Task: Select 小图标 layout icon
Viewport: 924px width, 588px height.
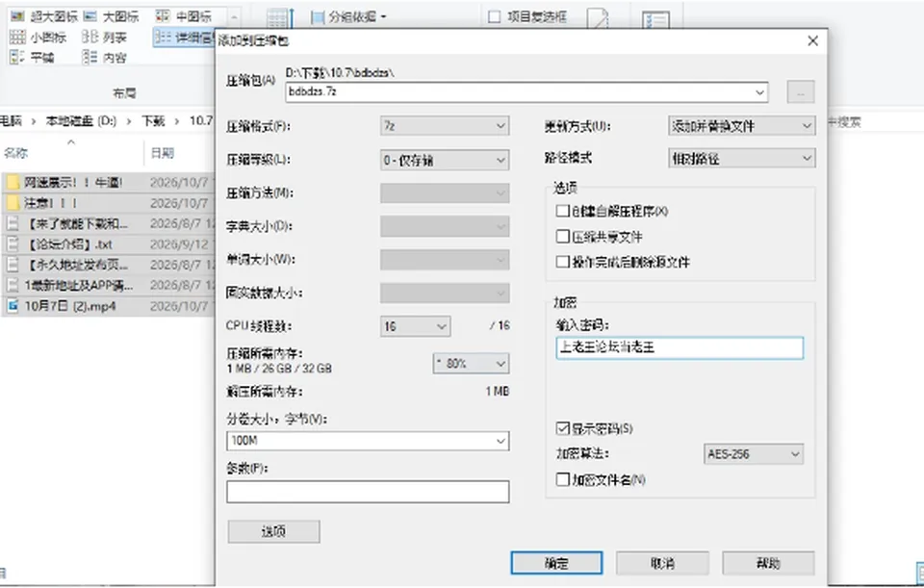Action: click(x=17, y=38)
